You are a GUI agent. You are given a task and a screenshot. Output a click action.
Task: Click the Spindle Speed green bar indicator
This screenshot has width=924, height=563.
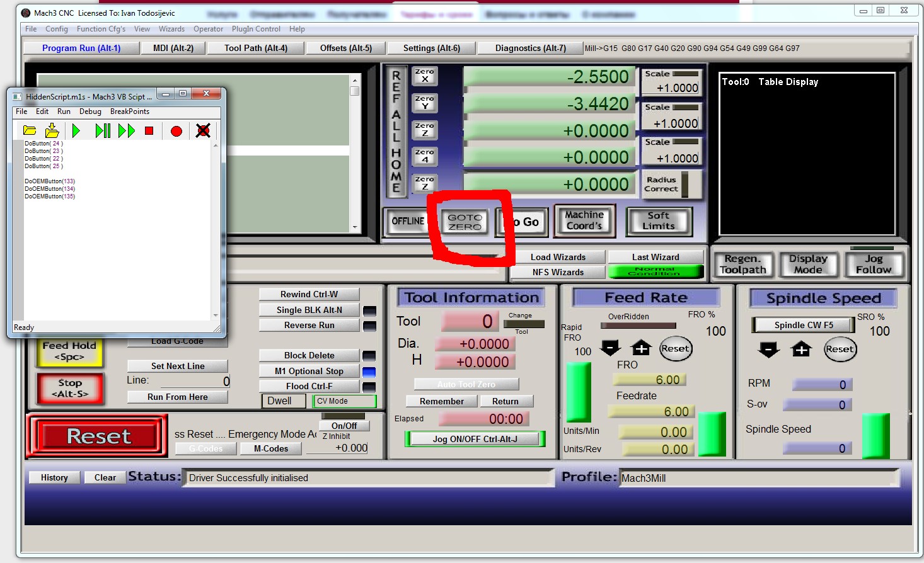tap(876, 436)
